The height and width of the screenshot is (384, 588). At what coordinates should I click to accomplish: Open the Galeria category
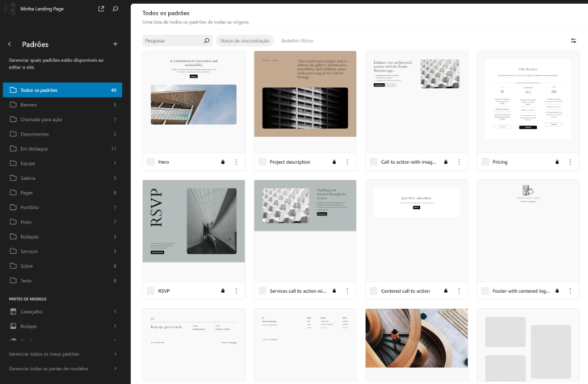point(62,178)
